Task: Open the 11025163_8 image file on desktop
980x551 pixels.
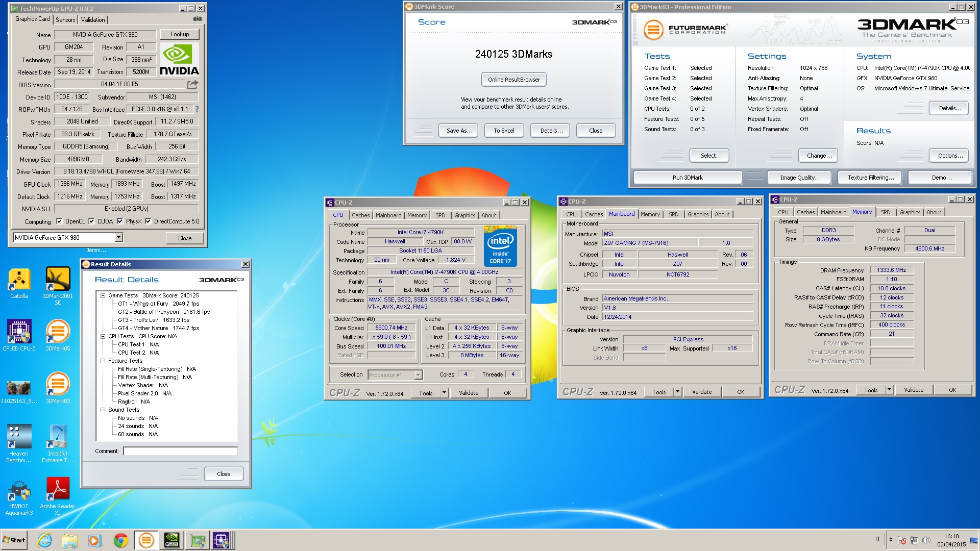Action: click(19, 392)
